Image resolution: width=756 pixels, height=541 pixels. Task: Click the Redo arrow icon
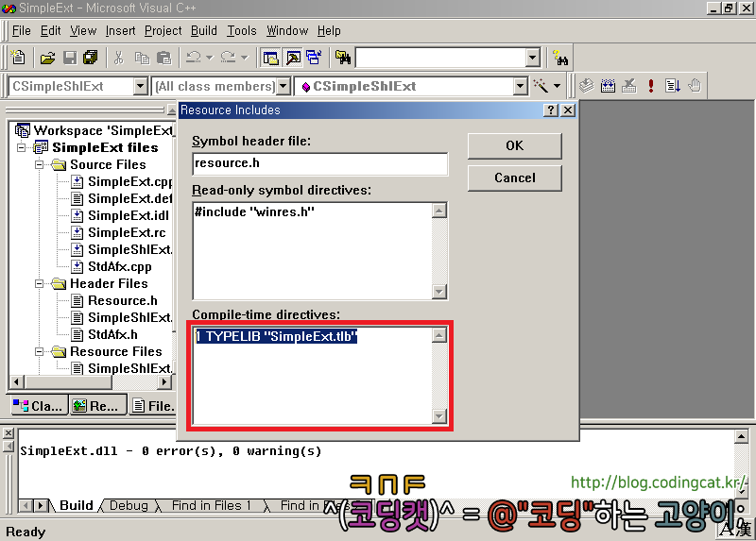pos(228,58)
